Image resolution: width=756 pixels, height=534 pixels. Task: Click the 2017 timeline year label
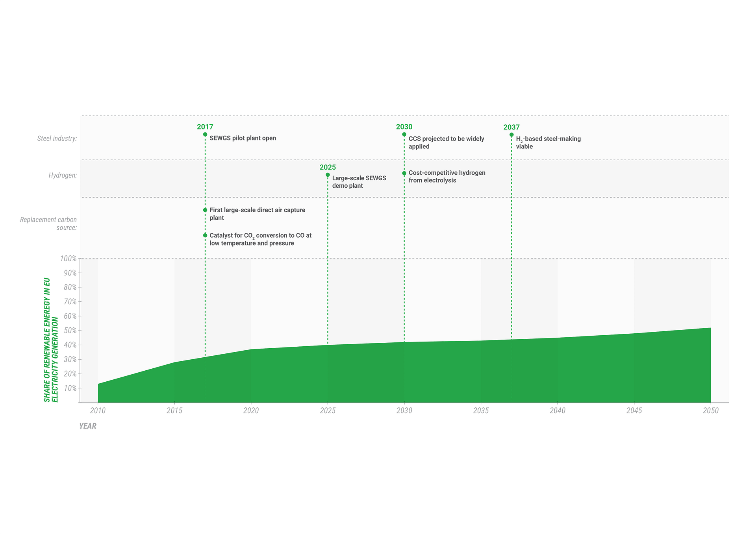tap(205, 127)
